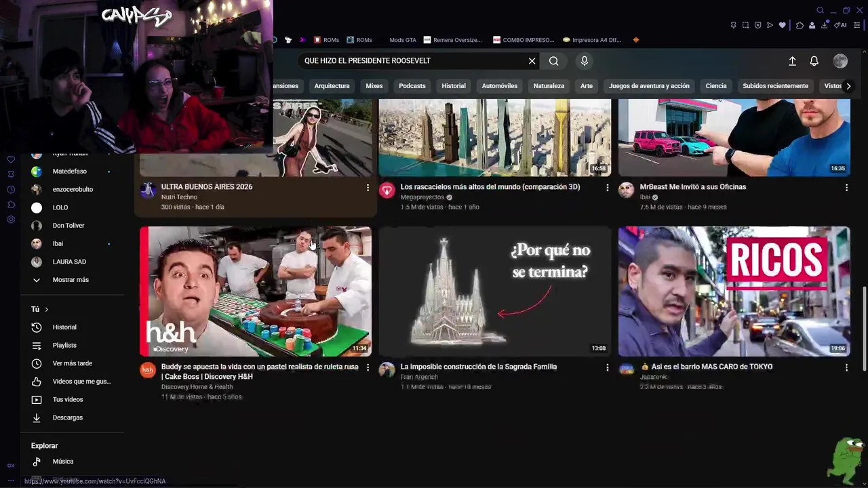The image size is (868, 488).
Task: Select the Automóviles filter chip
Action: (x=500, y=86)
